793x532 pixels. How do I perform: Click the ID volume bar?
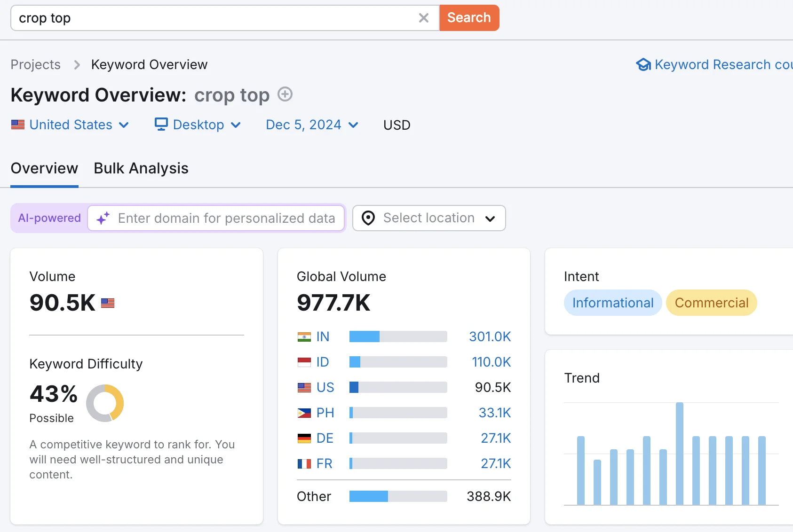[x=398, y=362]
